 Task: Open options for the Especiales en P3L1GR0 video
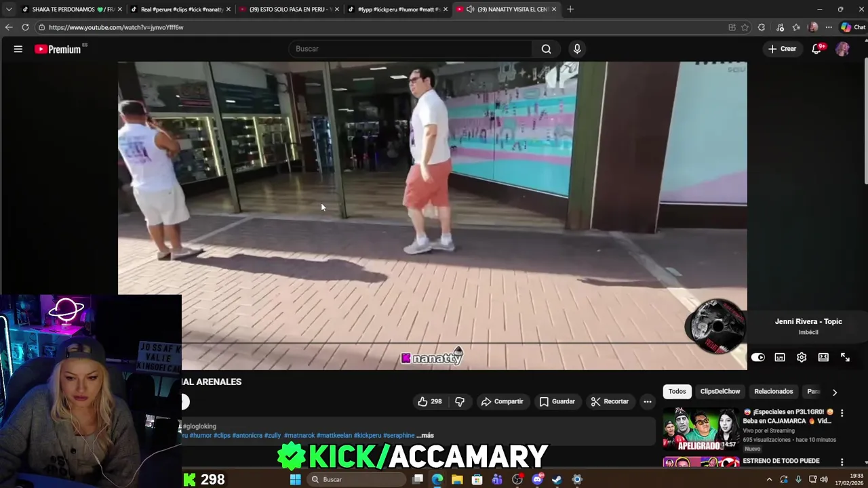pos(842,413)
